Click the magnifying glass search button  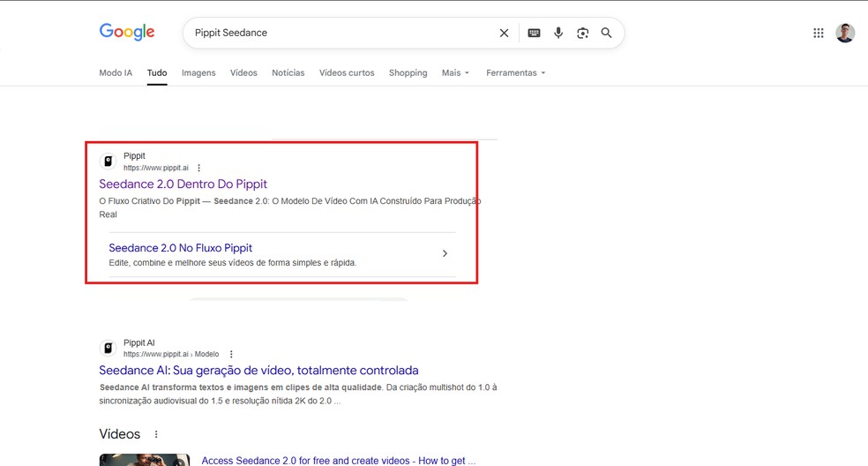(x=607, y=34)
